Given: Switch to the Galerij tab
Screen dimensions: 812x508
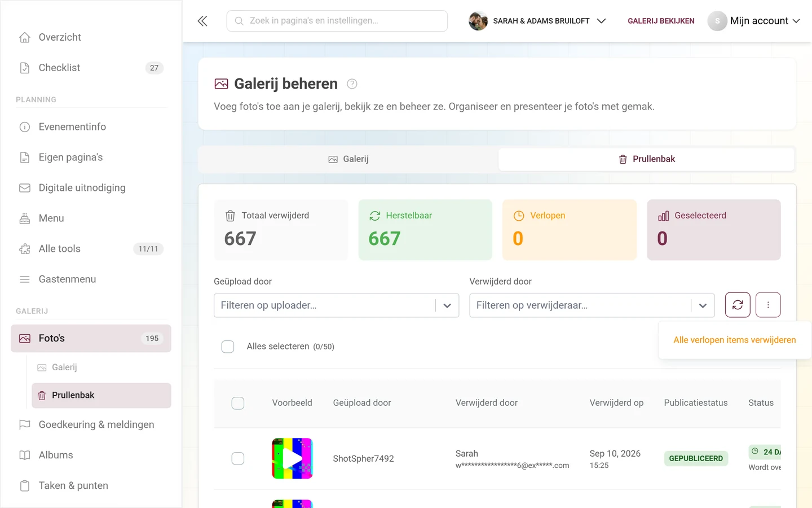Looking at the screenshot, I should click(x=348, y=159).
